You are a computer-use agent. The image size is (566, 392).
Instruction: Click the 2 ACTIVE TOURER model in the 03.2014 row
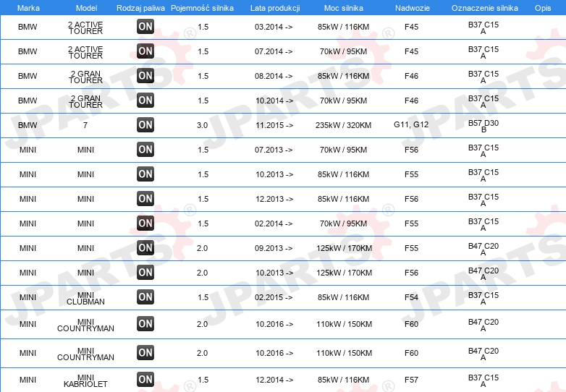[x=85, y=27]
